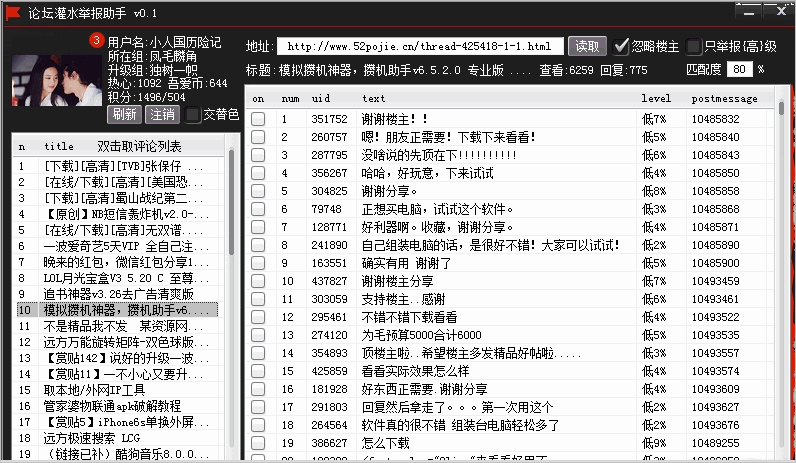Screen dimensions: 796x463
Task: Click uid cell 437827
Action: 329,281
